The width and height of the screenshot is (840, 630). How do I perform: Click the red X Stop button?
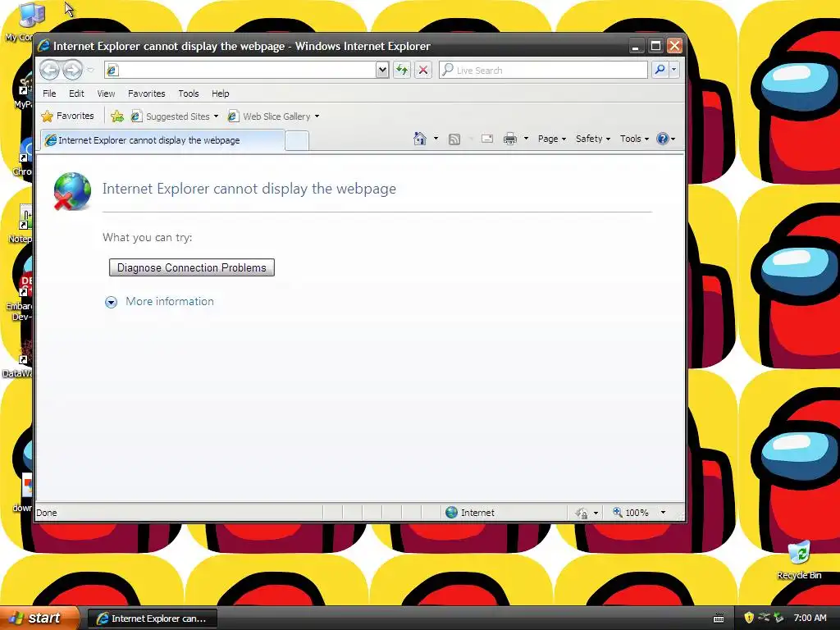pyautogui.click(x=423, y=70)
